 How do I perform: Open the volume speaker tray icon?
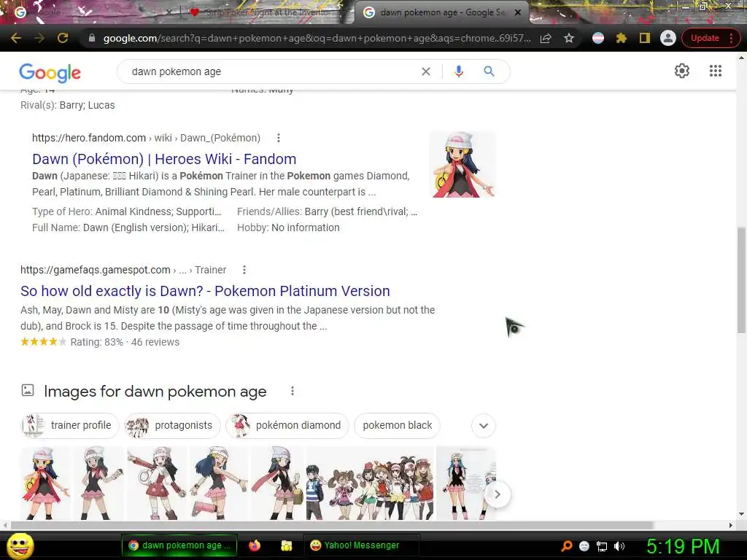pos(619,546)
